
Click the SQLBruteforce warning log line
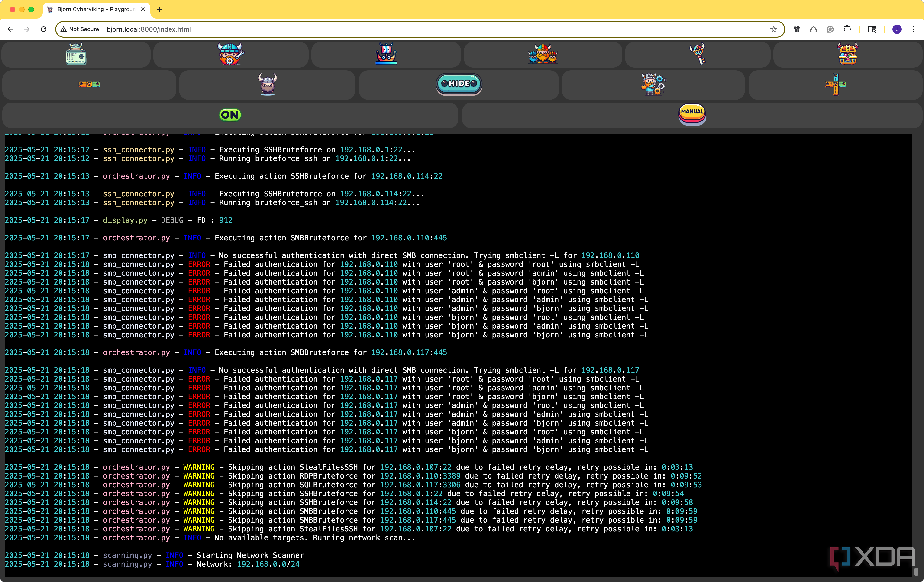[x=353, y=485]
